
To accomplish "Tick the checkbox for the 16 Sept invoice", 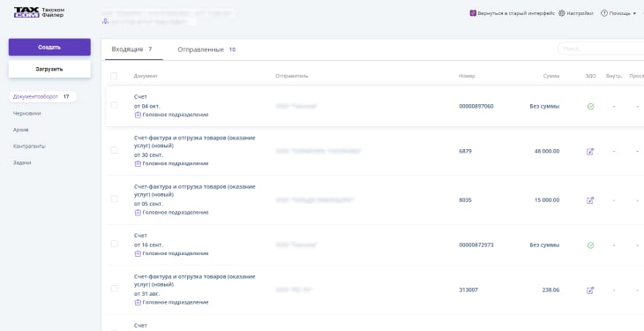I will (114, 244).
